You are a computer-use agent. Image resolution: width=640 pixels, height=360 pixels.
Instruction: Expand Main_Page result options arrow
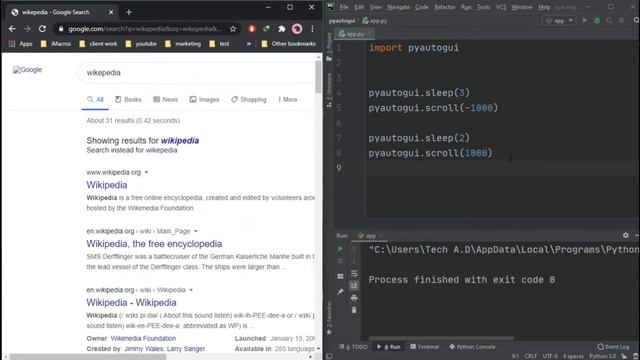click(196, 231)
